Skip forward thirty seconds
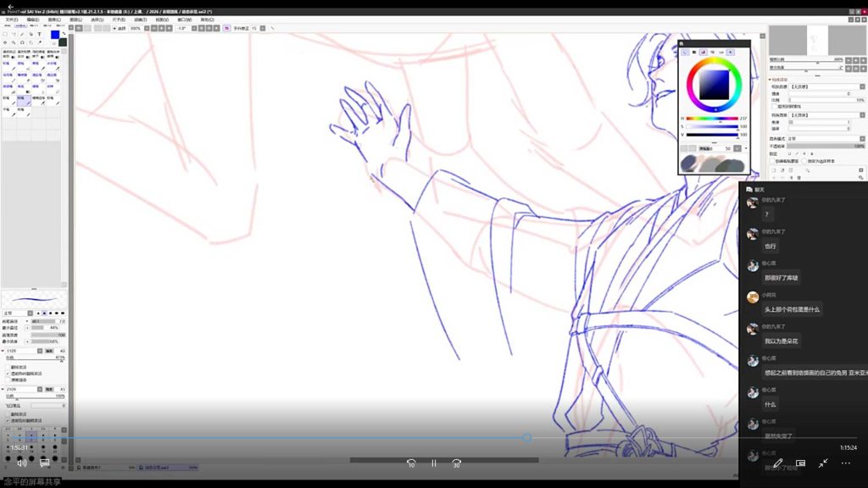This screenshot has width=868, height=488. click(456, 463)
